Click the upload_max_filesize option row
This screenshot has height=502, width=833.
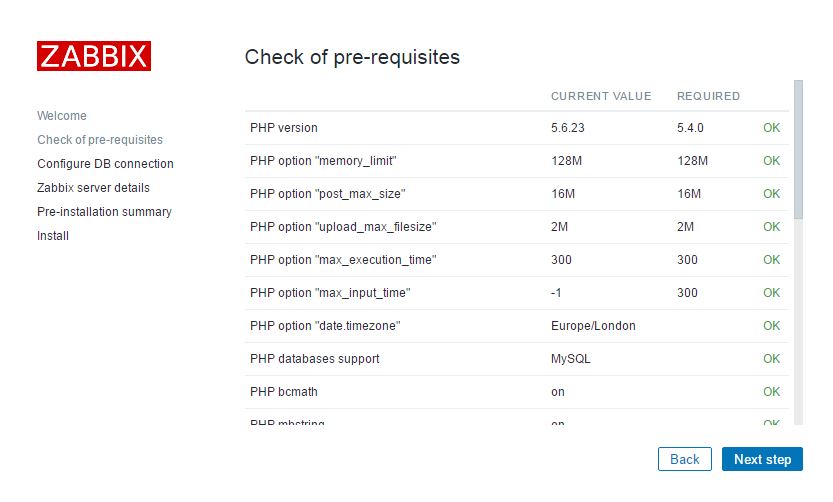(x=343, y=227)
